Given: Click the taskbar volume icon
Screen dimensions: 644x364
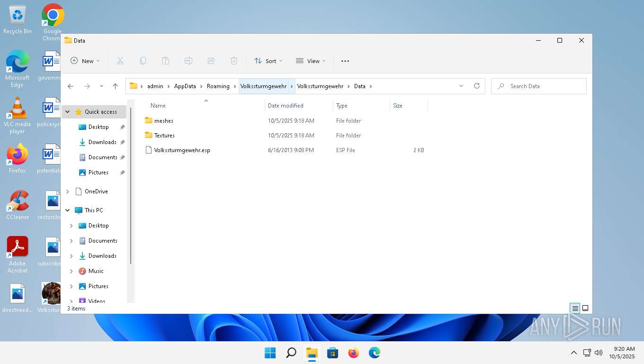Looking at the screenshot, I should [x=599, y=353].
